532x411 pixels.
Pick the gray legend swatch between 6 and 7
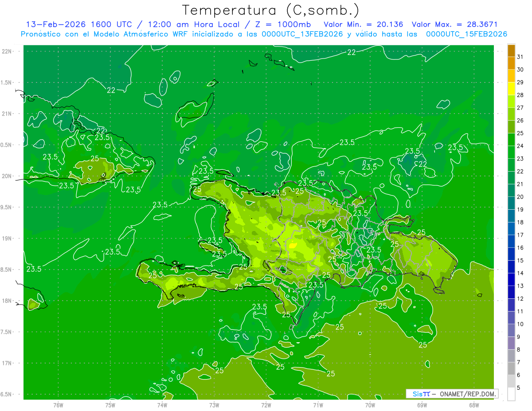point(511,369)
